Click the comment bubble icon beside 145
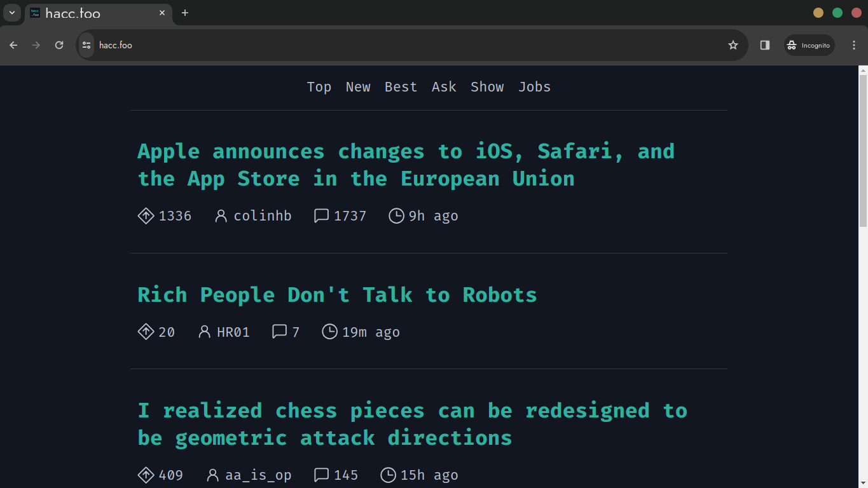 321,475
